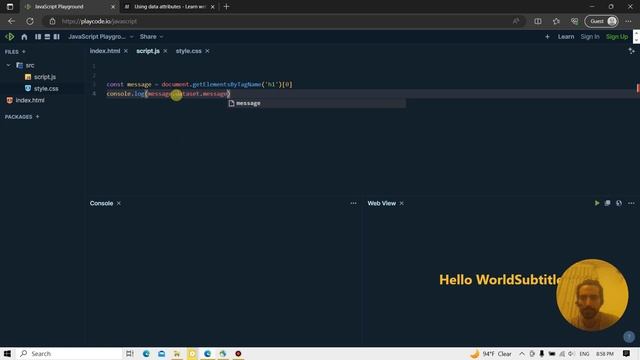Click the refresh icon in Web View toolbar
This screenshot has width=640, height=360.
coord(619,203)
